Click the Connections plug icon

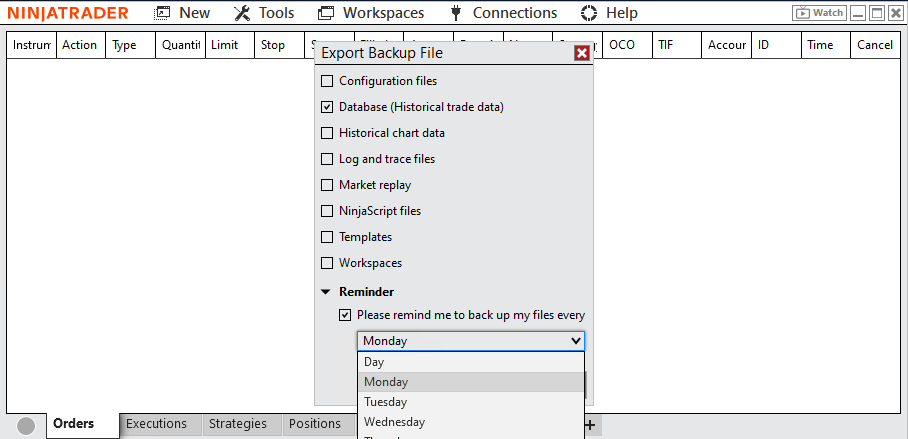(x=456, y=13)
